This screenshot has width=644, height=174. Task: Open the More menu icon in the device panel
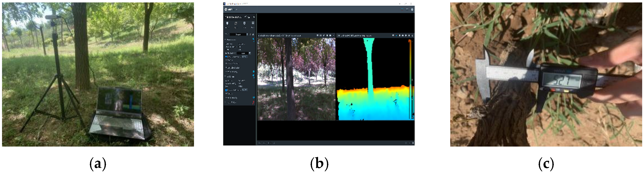253,23
